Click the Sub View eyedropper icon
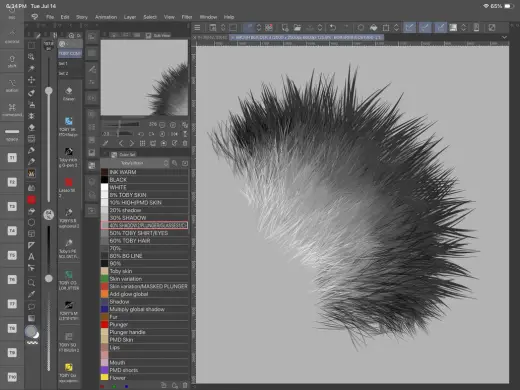Image resolution: width=520 pixels, height=390 pixels. pyautogui.click(x=105, y=143)
